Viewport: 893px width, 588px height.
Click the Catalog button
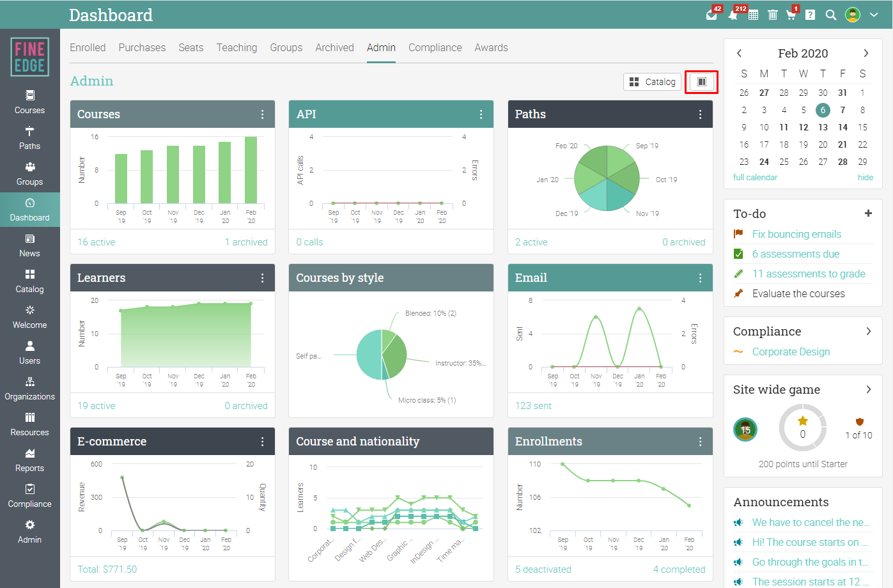tap(652, 82)
